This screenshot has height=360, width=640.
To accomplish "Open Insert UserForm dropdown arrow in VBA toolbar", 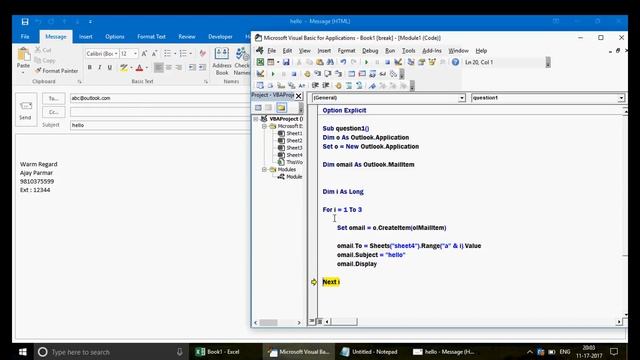I will [278, 62].
